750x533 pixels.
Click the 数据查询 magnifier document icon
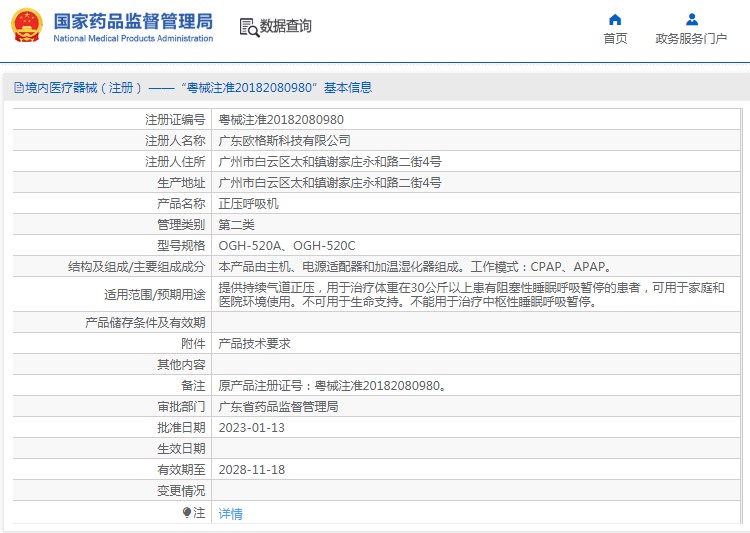coord(248,27)
